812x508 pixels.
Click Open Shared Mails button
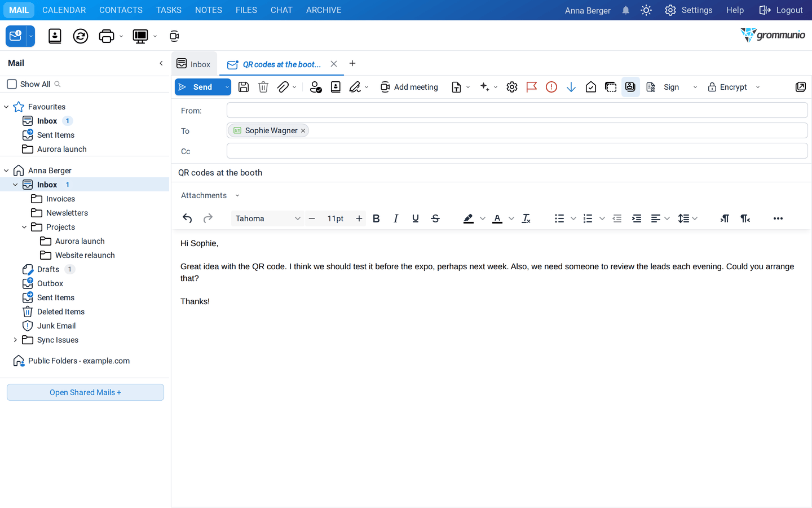click(x=85, y=392)
